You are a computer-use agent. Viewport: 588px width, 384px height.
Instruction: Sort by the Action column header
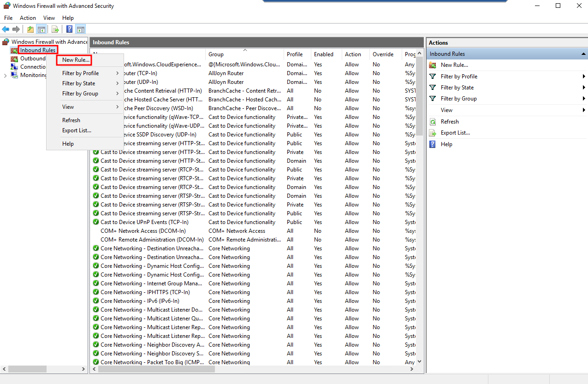[356, 54]
